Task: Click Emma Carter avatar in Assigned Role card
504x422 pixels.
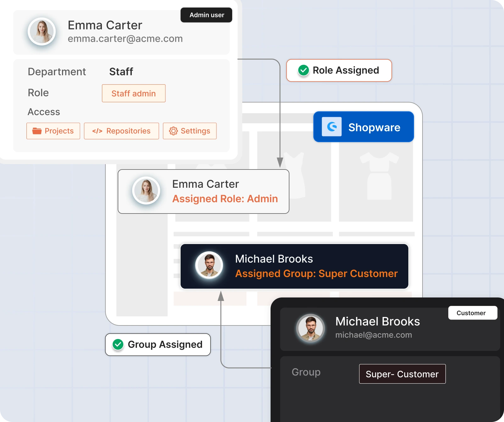Action: 146,191
